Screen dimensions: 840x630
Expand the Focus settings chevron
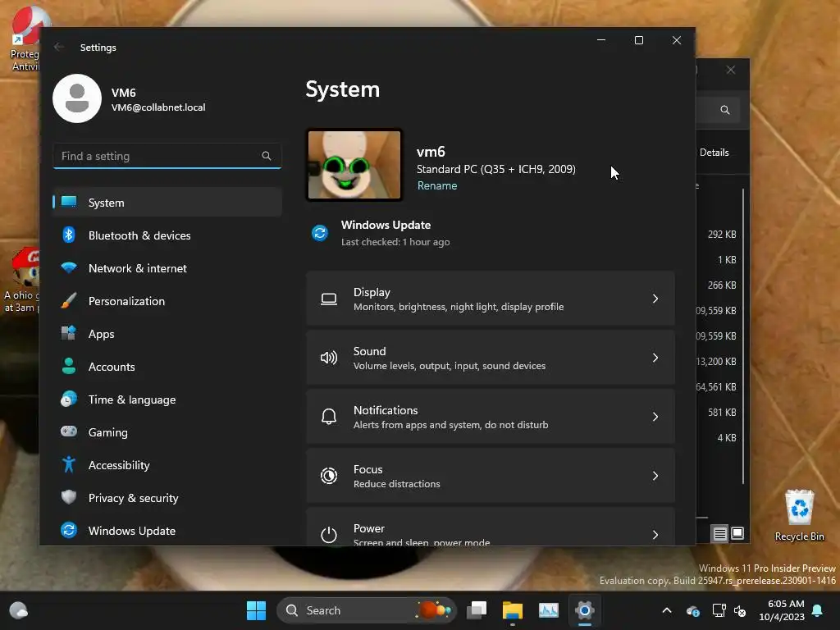tap(655, 476)
